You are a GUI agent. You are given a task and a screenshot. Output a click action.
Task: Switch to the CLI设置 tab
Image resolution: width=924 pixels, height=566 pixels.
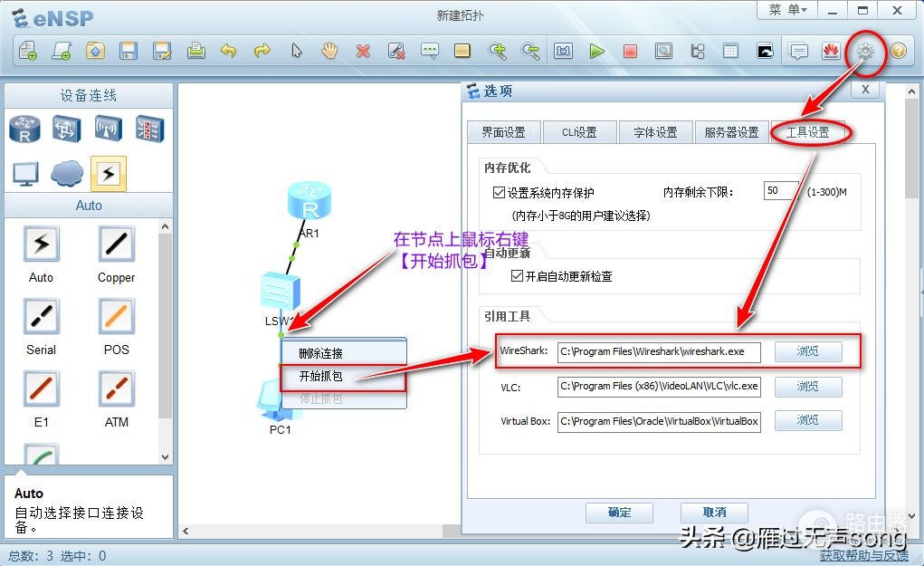[579, 132]
